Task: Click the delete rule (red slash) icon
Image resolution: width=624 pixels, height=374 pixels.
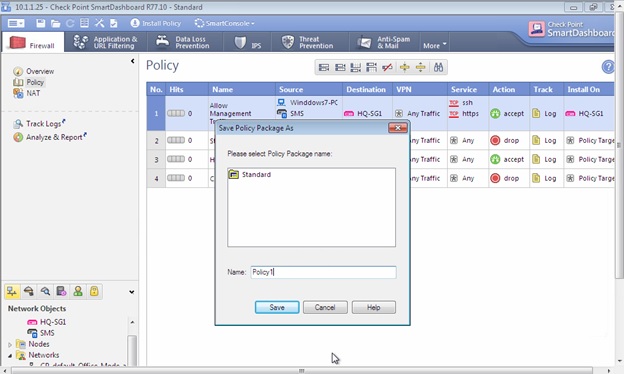Action: [x=387, y=67]
